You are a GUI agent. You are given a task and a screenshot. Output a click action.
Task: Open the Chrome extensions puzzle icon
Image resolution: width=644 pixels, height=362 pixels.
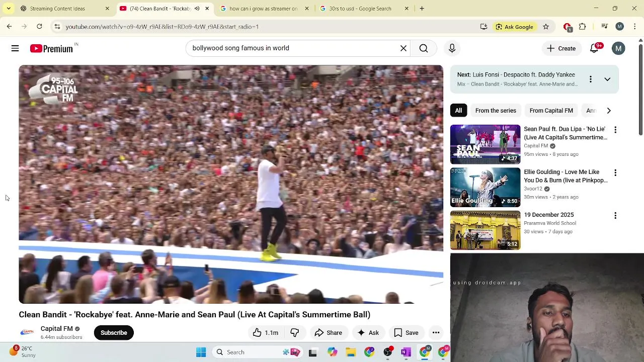point(582,26)
